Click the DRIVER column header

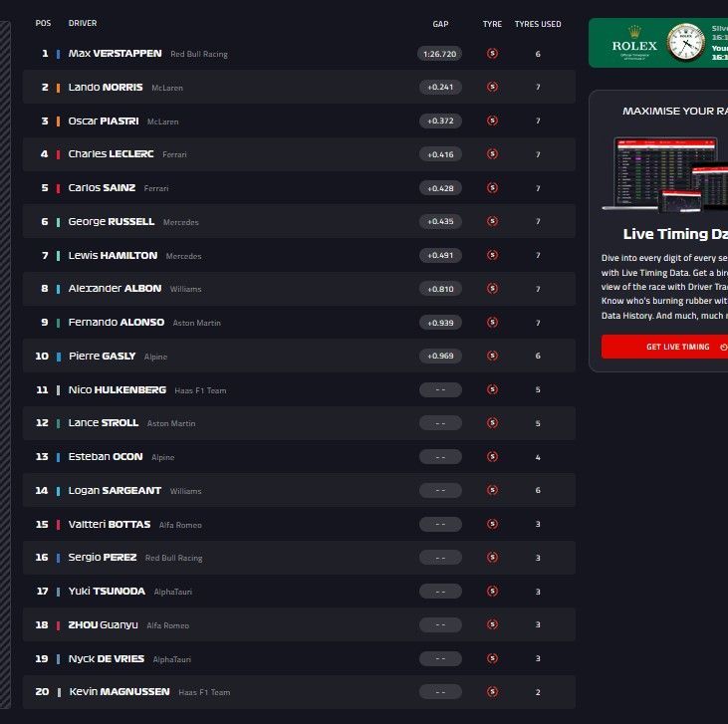[83, 23]
